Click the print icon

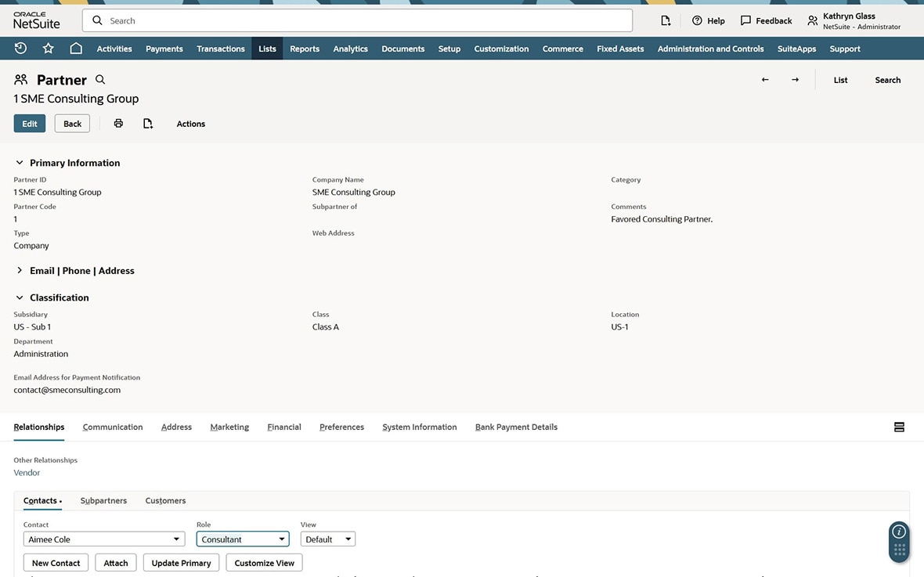pos(118,124)
